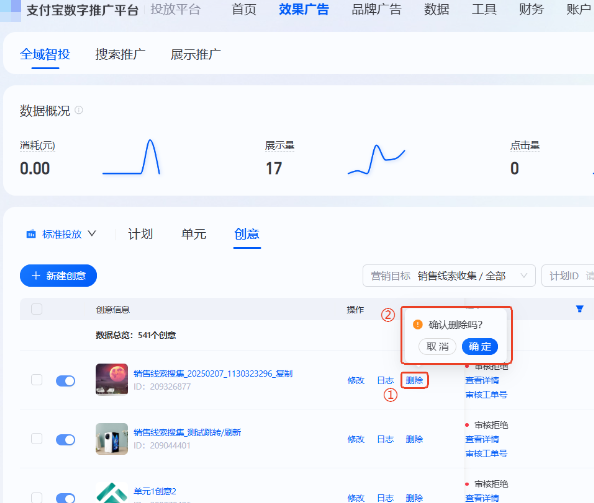Click the 消耗(元) trend sparkline chart
594x503 pixels.
[131, 157]
